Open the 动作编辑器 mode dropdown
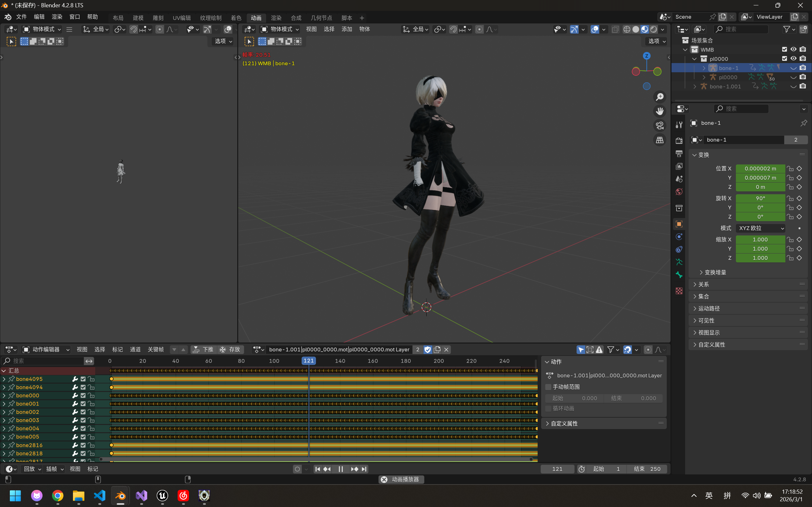 (x=46, y=350)
